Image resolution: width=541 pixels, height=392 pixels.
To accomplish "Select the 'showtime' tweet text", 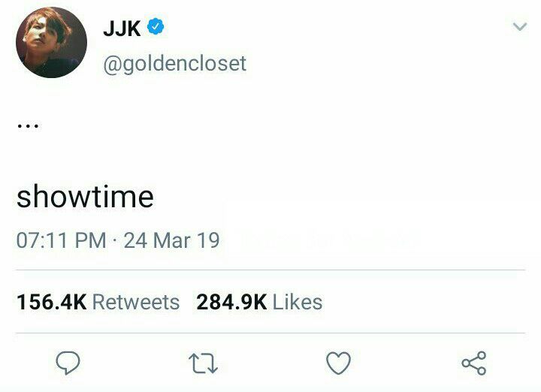I will [85, 197].
